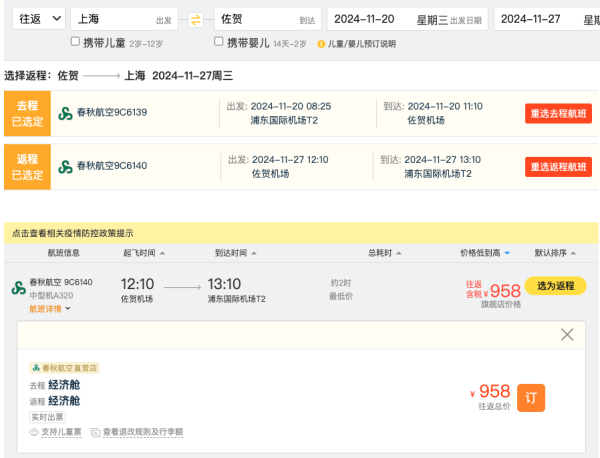Sort by 总耗时
This screenshot has width=600, height=458.
pos(385,253)
